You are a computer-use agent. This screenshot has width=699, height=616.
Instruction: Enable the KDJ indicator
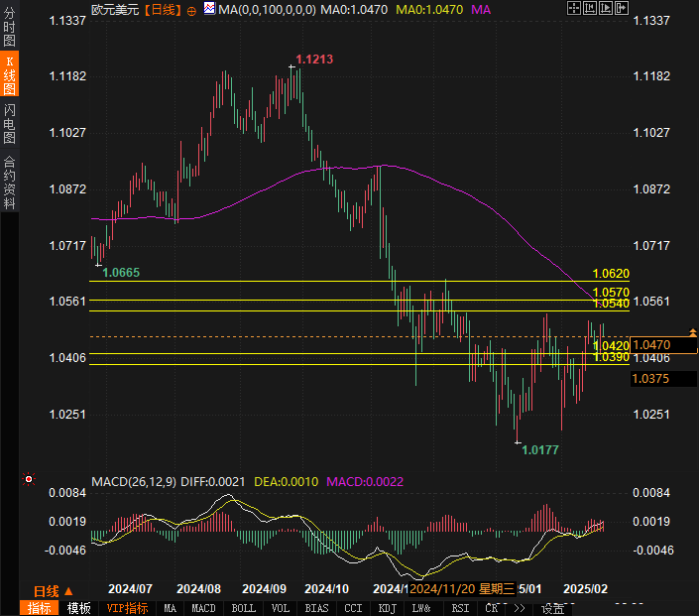click(x=387, y=608)
